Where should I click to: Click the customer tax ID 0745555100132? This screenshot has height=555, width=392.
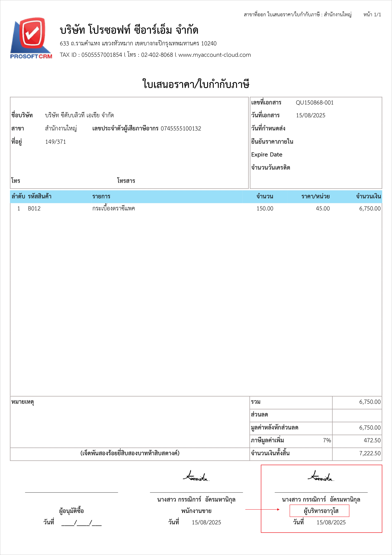[181, 129]
